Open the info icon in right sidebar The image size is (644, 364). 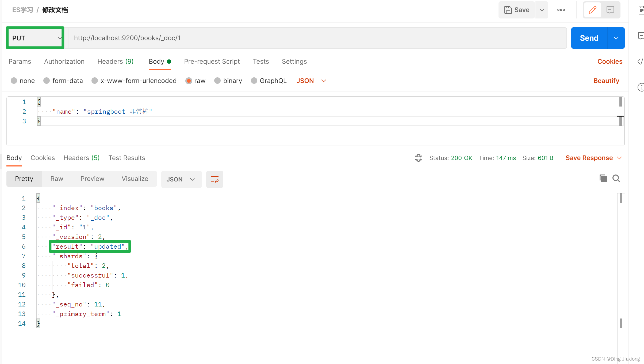tap(641, 87)
